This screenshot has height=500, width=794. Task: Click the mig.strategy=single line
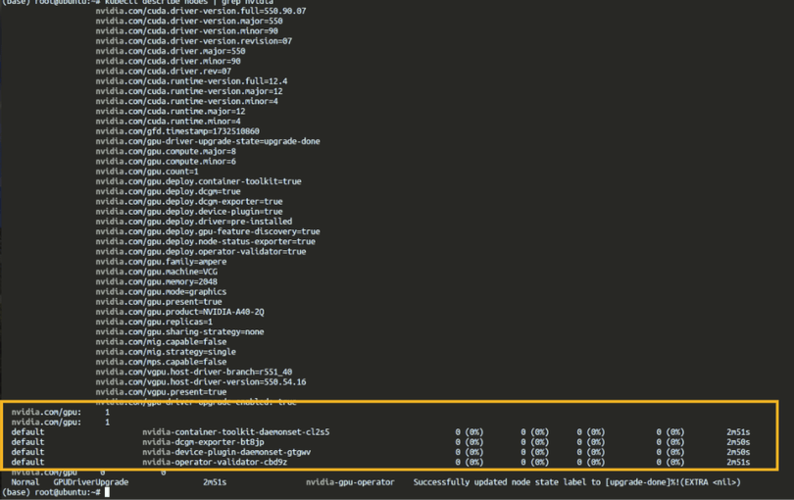[166, 352]
